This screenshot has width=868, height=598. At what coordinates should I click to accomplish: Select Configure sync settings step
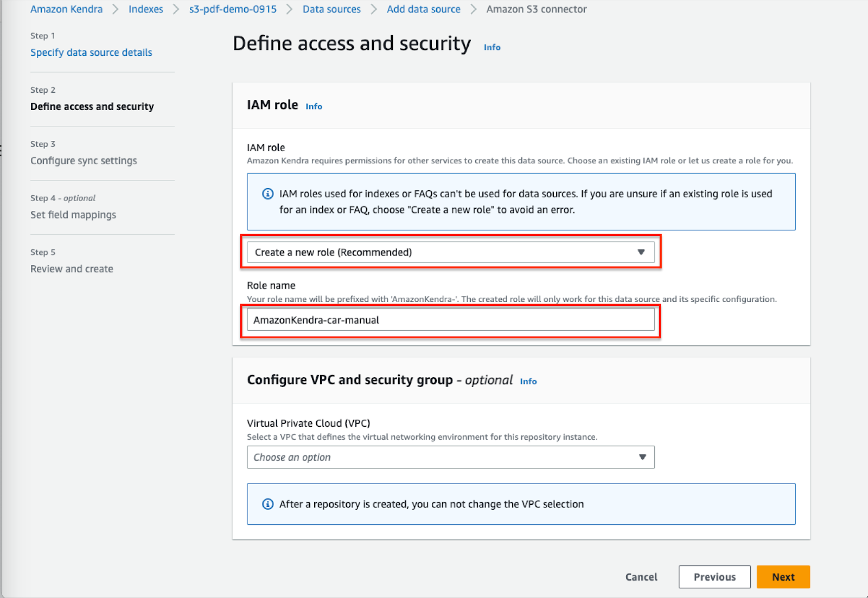[x=84, y=161]
